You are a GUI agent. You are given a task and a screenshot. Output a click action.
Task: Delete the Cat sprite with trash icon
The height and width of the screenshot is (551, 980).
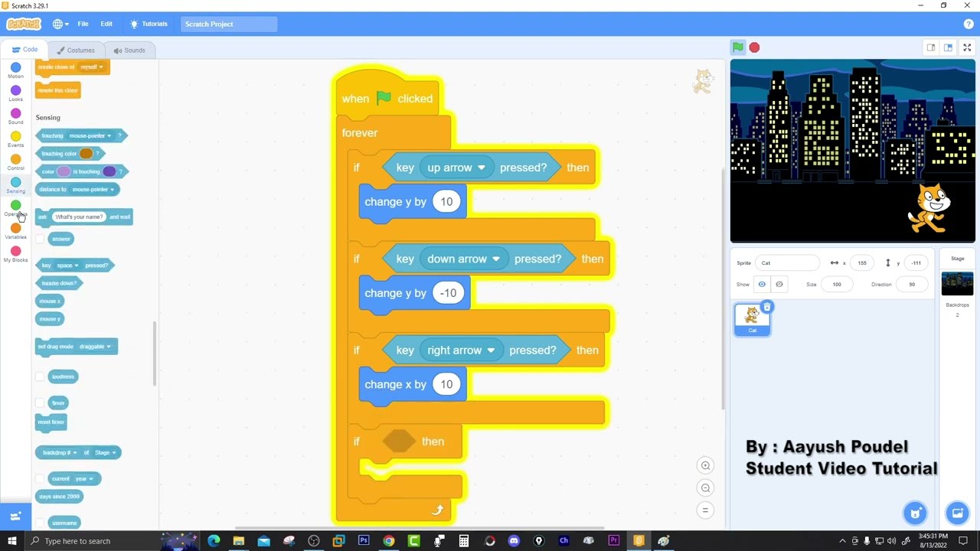tap(766, 307)
